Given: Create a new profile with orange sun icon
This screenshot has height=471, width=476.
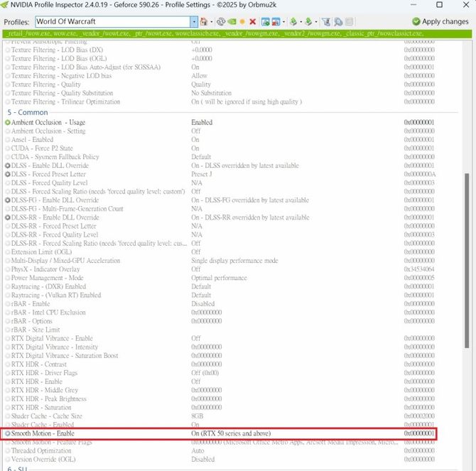Looking at the screenshot, I should (x=242, y=21).
